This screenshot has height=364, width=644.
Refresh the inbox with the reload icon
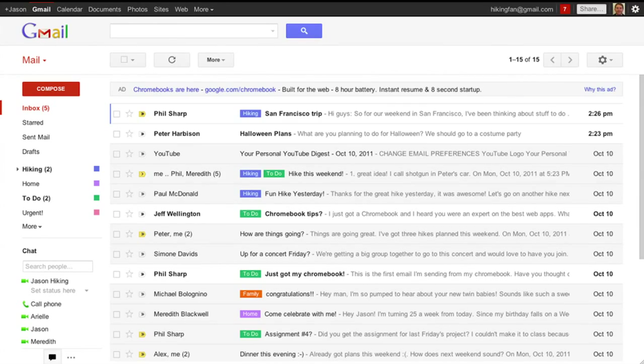click(171, 60)
